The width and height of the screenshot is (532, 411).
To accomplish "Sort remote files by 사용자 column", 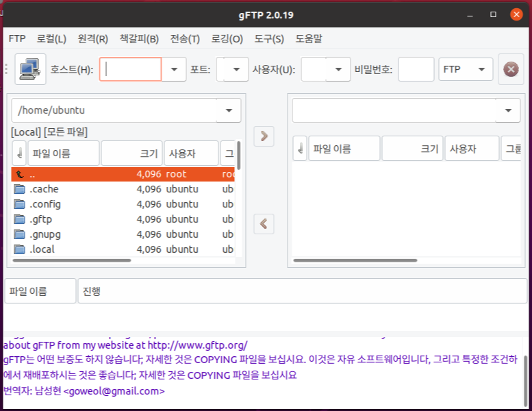I will (x=472, y=149).
